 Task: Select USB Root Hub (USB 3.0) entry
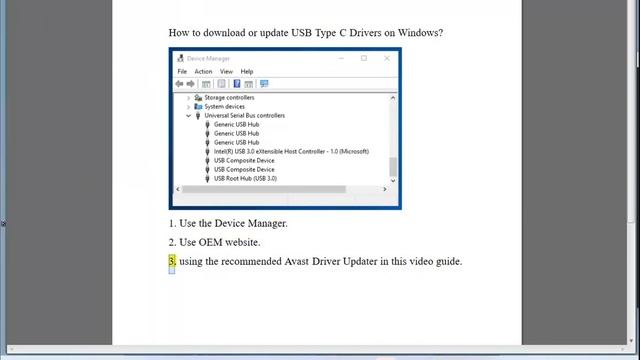[x=245, y=178]
